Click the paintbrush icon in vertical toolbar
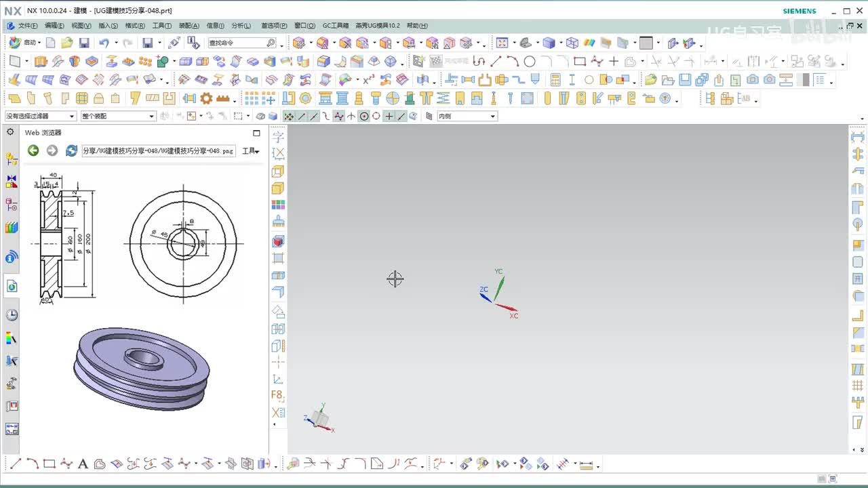This screenshot has height=488, width=868. pyautogui.click(x=278, y=222)
